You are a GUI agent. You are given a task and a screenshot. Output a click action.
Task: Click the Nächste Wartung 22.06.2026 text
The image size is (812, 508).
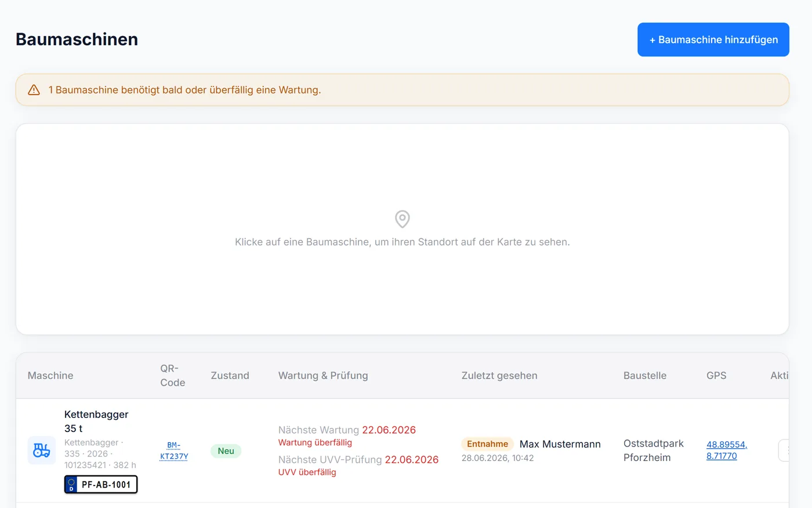[x=347, y=430]
